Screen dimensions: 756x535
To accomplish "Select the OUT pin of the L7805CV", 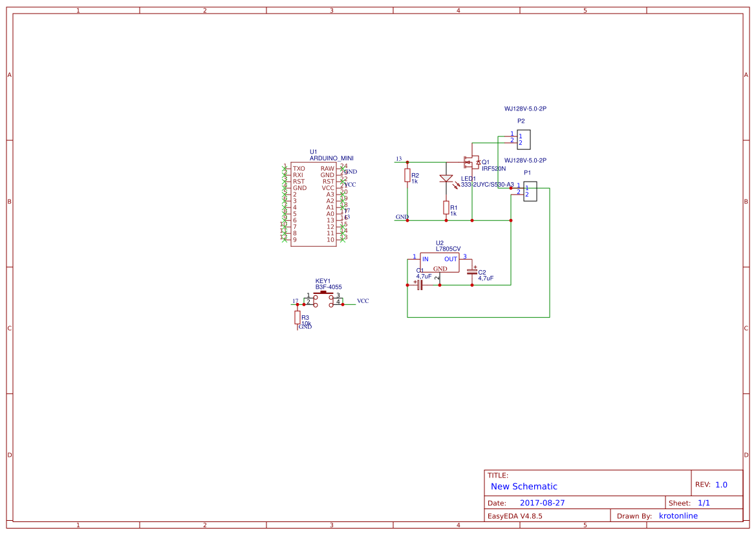I will point(451,259).
